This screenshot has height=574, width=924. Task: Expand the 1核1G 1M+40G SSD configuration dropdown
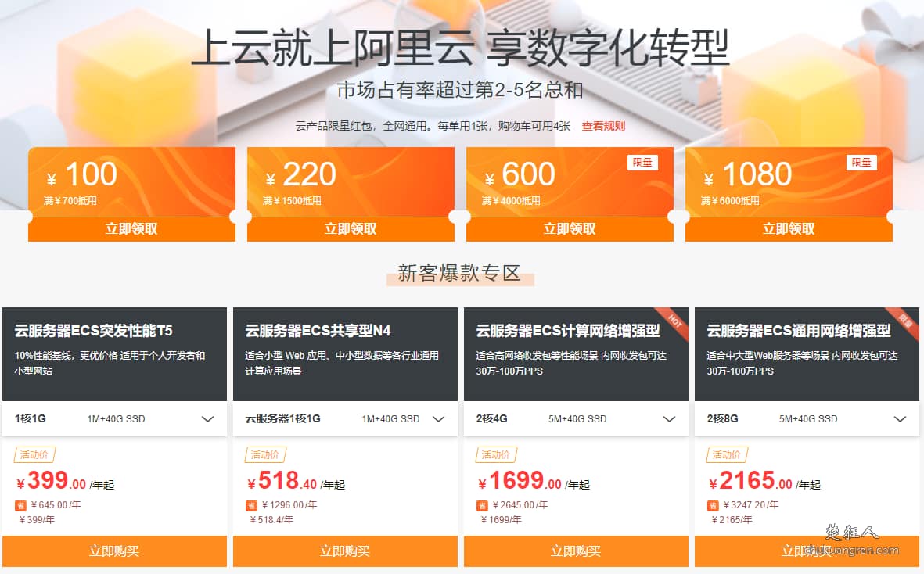[x=114, y=419]
